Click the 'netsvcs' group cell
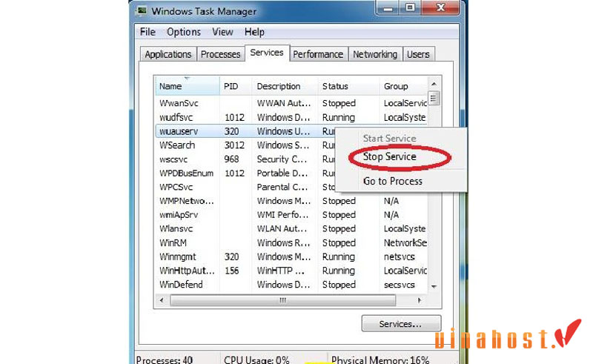Image resolution: width=593 pixels, height=364 pixels. coord(400,257)
